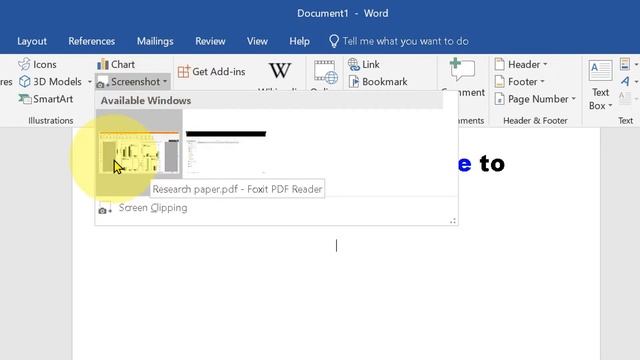Image resolution: width=640 pixels, height=360 pixels.
Task: Click the WordArt icon
Action: click(x=625, y=81)
